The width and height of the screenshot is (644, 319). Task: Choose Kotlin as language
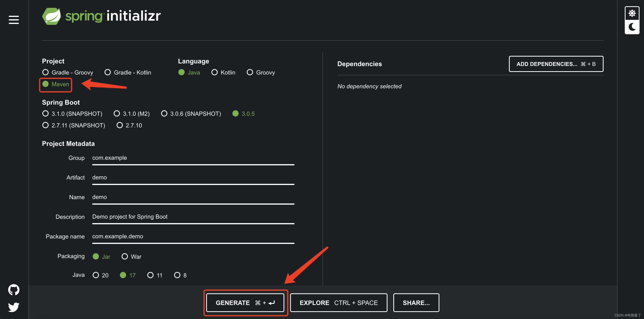(x=223, y=73)
